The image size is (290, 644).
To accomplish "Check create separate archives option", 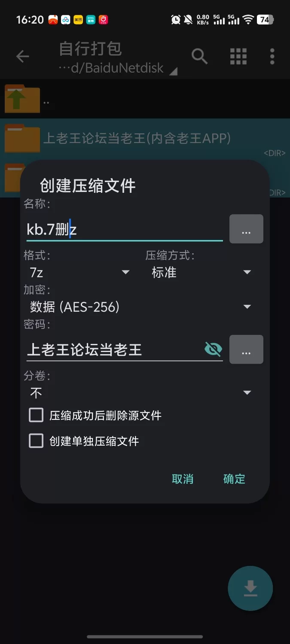I will coord(36,441).
